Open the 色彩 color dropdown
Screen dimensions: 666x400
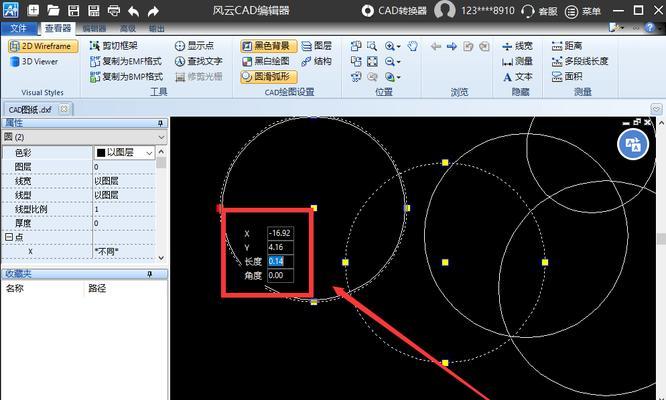tap(149, 152)
